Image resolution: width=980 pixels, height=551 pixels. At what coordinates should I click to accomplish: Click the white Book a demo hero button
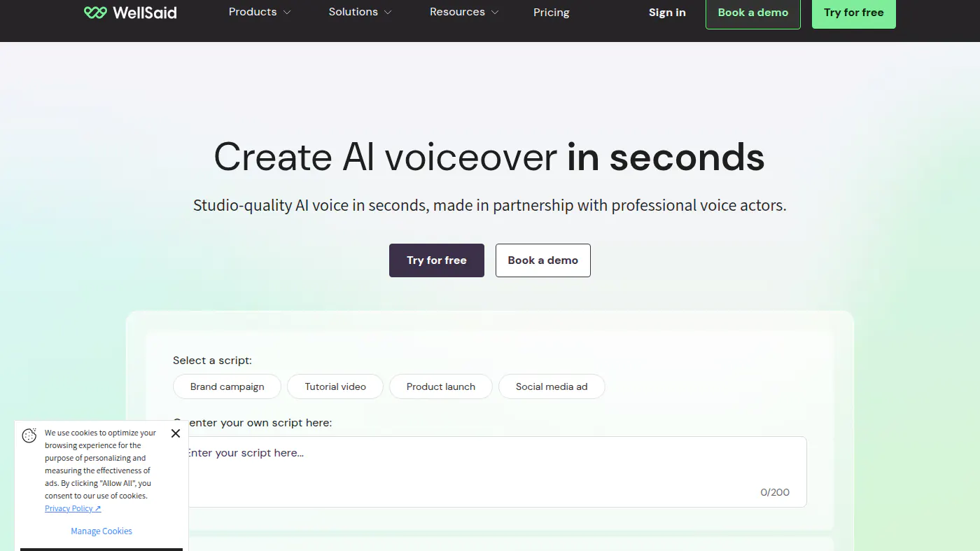pos(543,260)
